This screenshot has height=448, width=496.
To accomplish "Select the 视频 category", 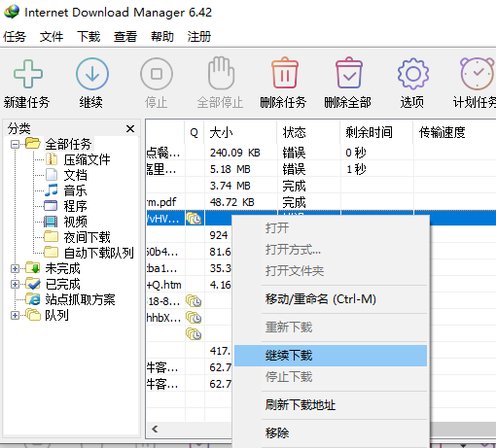I will tap(75, 222).
